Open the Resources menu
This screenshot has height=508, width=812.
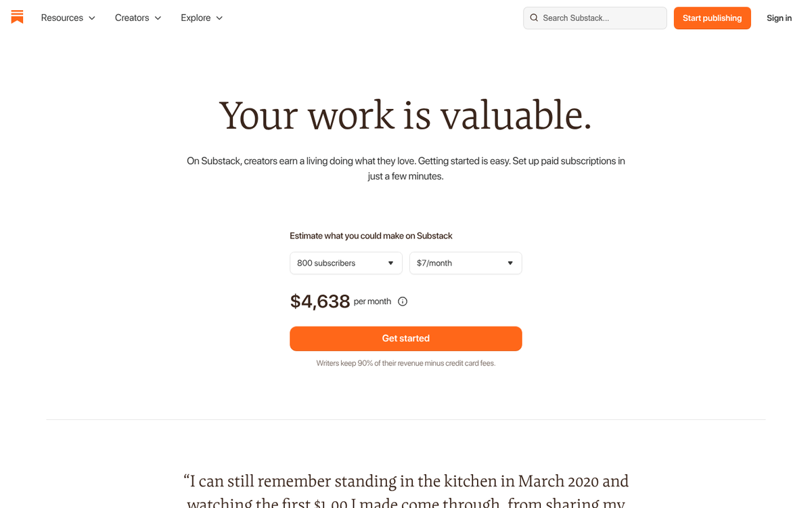[x=62, y=18]
